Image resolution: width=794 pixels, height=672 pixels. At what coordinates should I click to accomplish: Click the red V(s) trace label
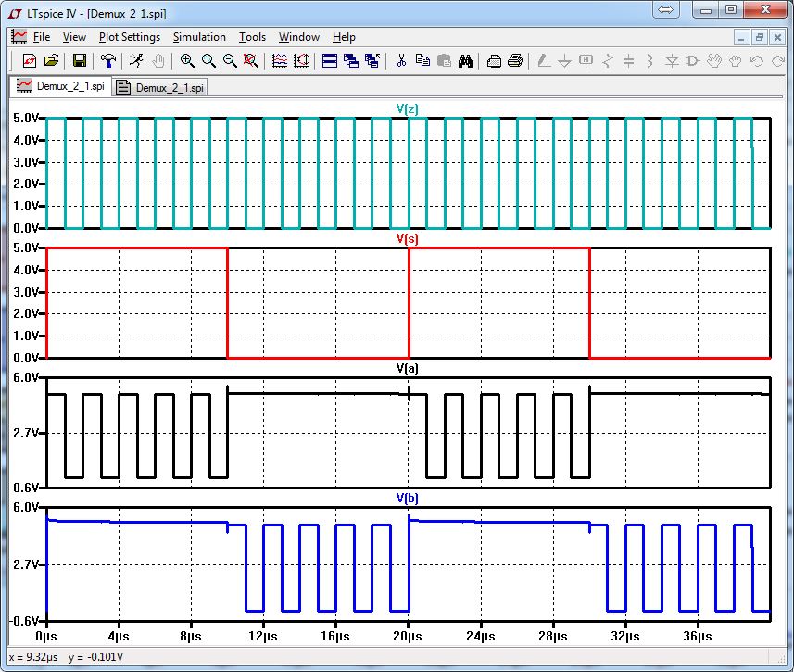coord(408,238)
